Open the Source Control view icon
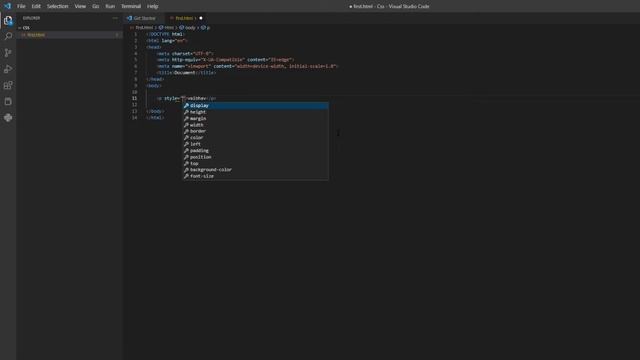This screenshot has height=360, width=640. [8, 53]
